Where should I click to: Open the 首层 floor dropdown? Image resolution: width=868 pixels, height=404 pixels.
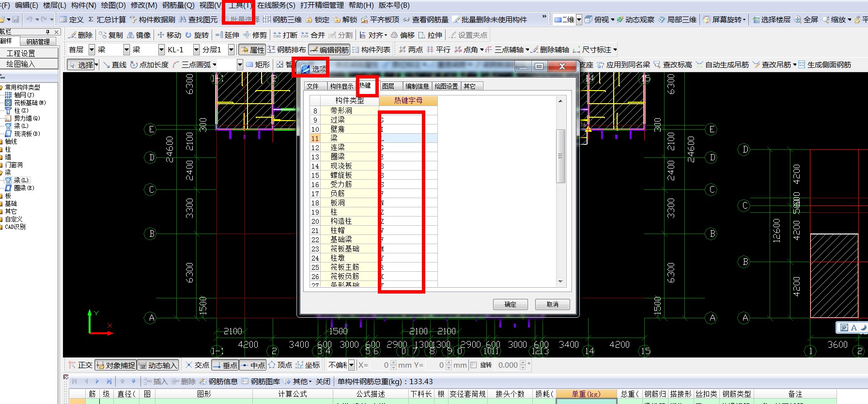click(x=92, y=50)
